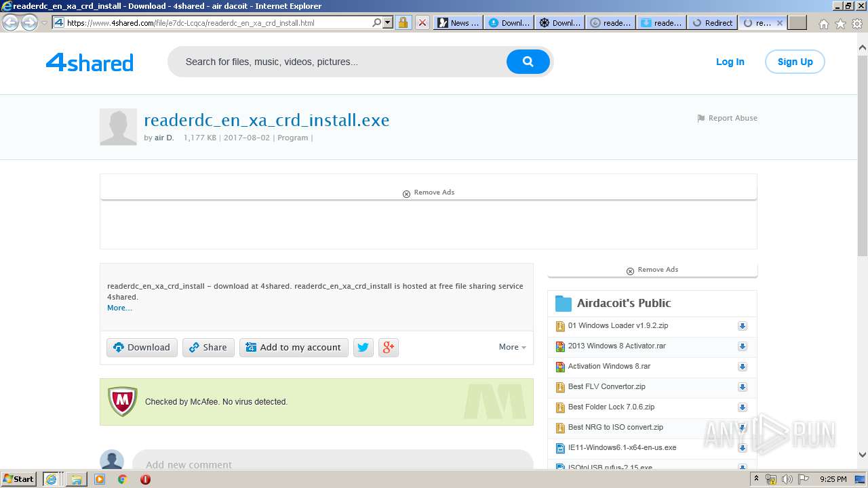This screenshot has height=488, width=868.
Task: Switch to the first reade... tab
Action: (610, 22)
